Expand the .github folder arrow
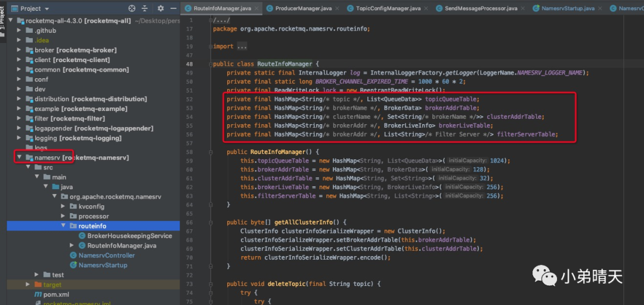The height and width of the screenshot is (305, 644). (19, 30)
